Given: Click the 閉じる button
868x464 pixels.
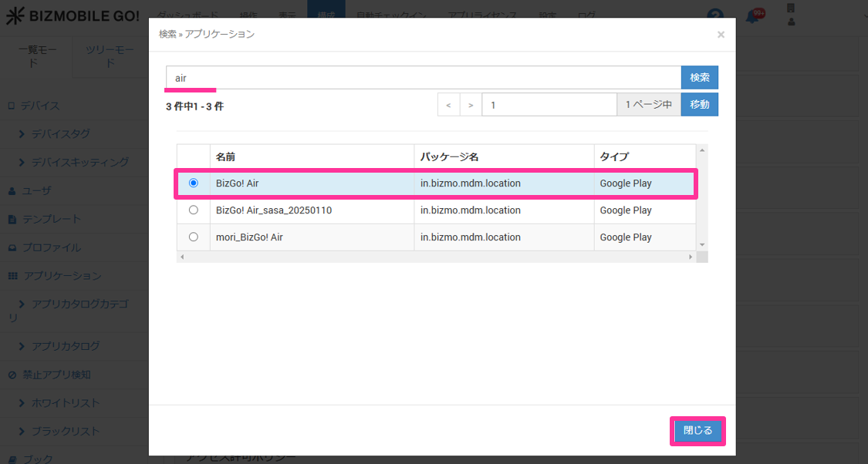Looking at the screenshot, I should tap(697, 431).
